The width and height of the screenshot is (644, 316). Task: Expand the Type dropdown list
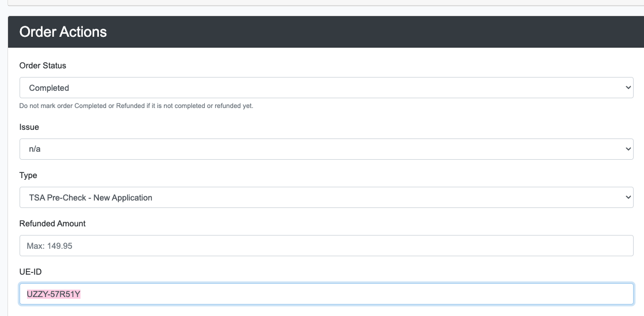pos(326,198)
